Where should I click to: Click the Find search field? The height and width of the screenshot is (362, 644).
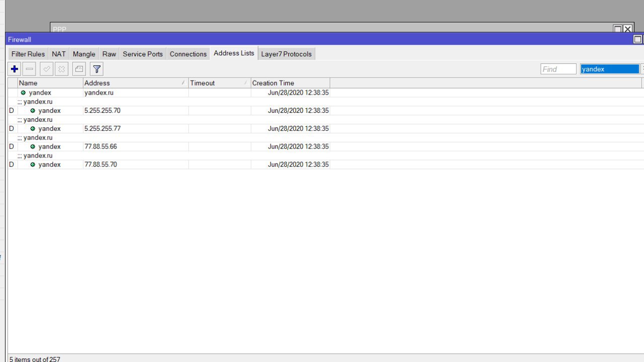(558, 69)
